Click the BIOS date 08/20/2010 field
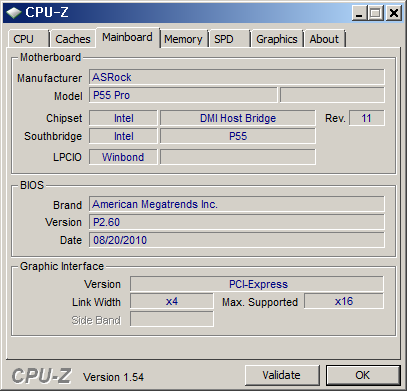The width and height of the screenshot is (407, 391). [x=237, y=240]
